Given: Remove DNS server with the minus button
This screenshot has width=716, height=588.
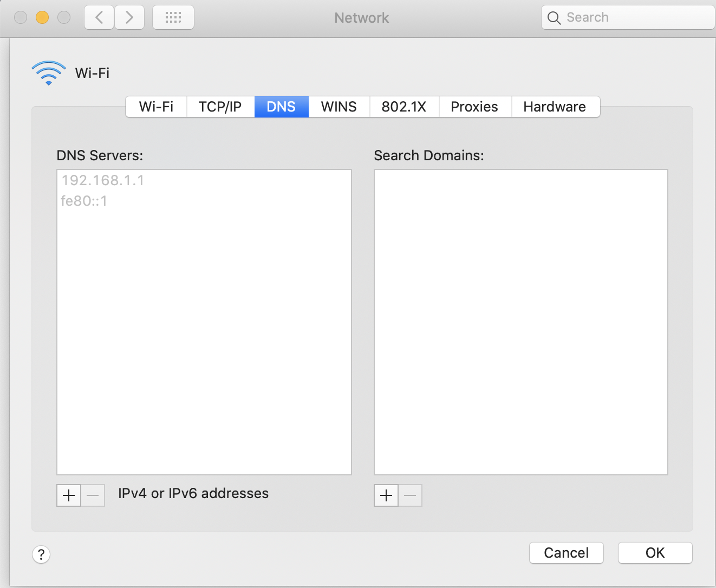Looking at the screenshot, I should 93,495.
